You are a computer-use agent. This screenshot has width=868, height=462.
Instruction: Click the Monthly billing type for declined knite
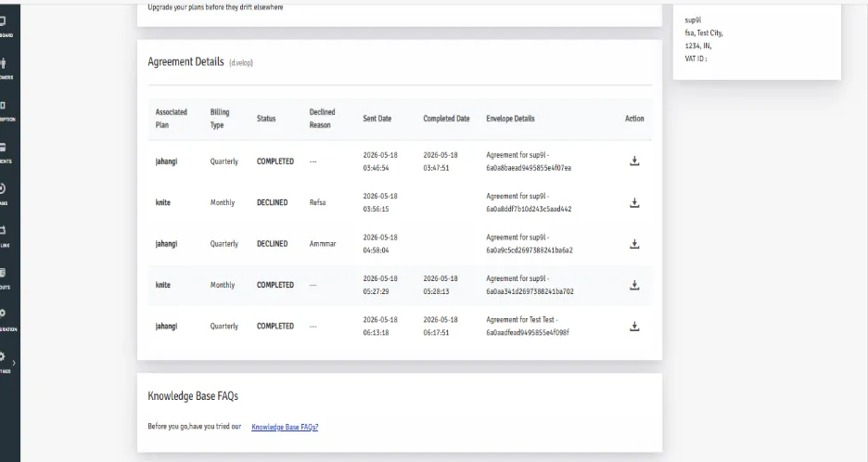point(223,203)
